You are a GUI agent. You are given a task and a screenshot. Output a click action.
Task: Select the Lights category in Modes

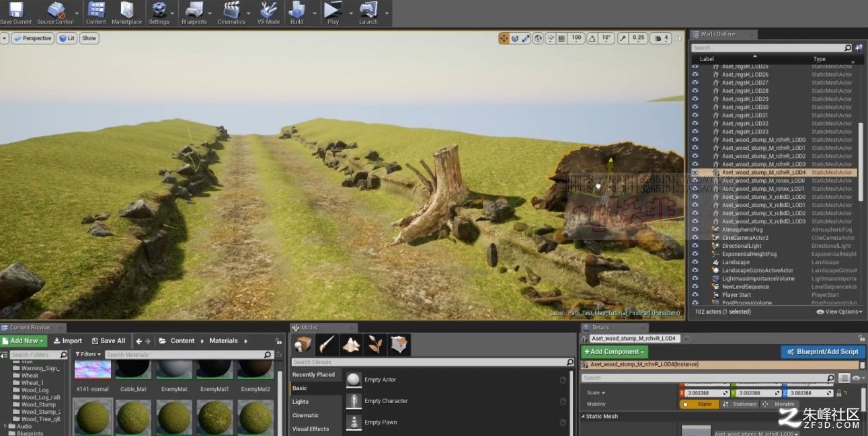coord(301,402)
